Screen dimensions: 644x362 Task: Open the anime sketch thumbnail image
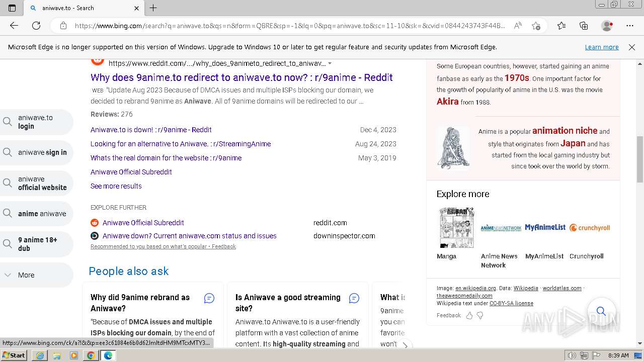[x=453, y=148]
